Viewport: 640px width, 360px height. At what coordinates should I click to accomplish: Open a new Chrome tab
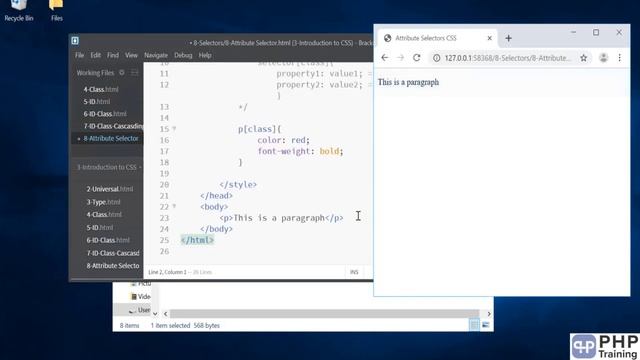(x=508, y=38)
